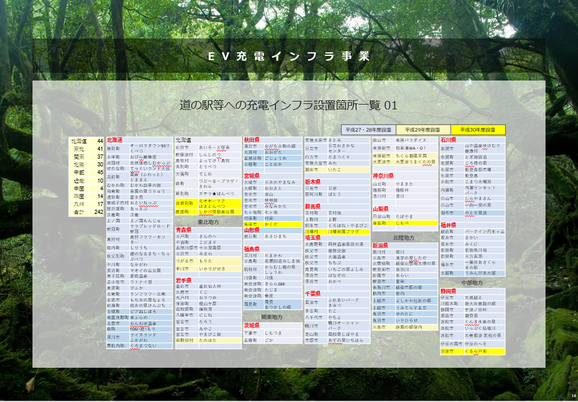Click the '道の駅等への充電インフラ設置箇所一覧 01' heading

click(289, 105)
